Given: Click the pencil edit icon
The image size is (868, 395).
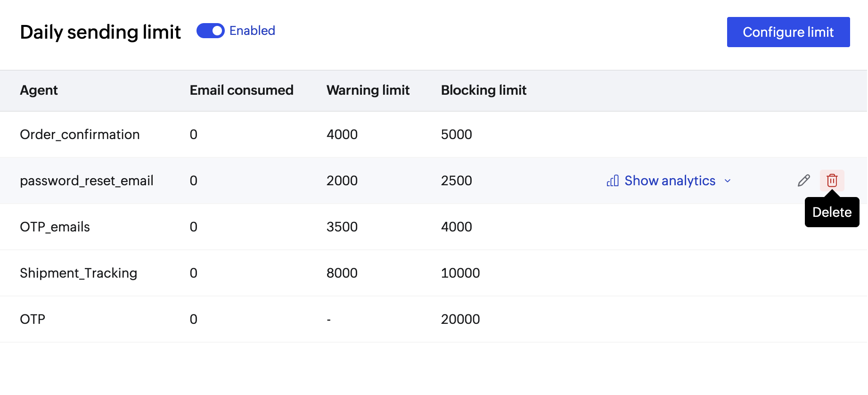Looking at the screenshot, I should click(803, 181).
